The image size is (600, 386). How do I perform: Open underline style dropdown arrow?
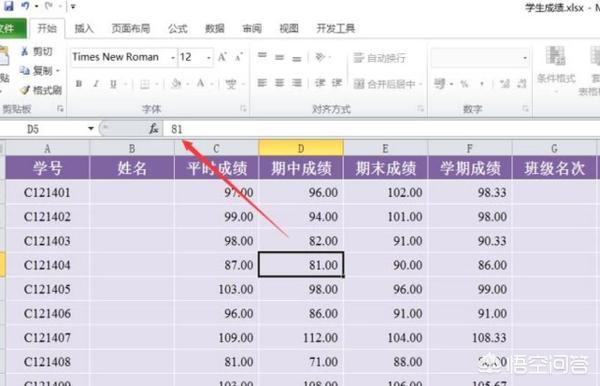[125, 84]
